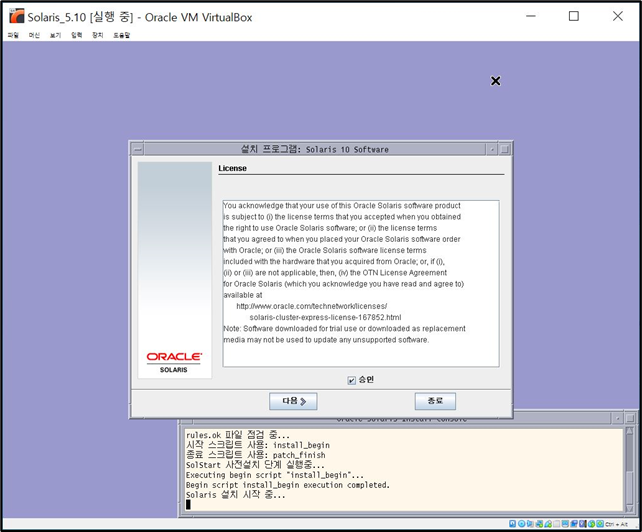Click the keyboard capture status icon
The width and height of the screenshot is (642, 532).
pos(600,524)
